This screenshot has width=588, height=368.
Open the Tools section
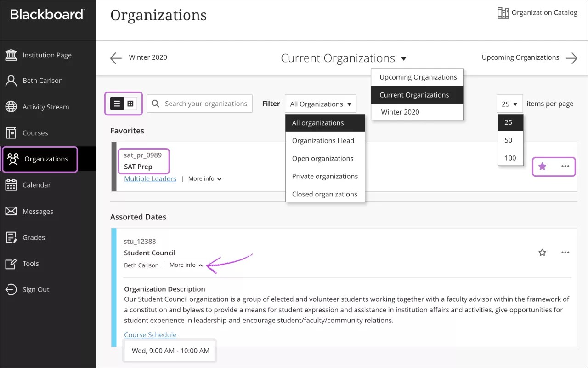pos(30,264)
